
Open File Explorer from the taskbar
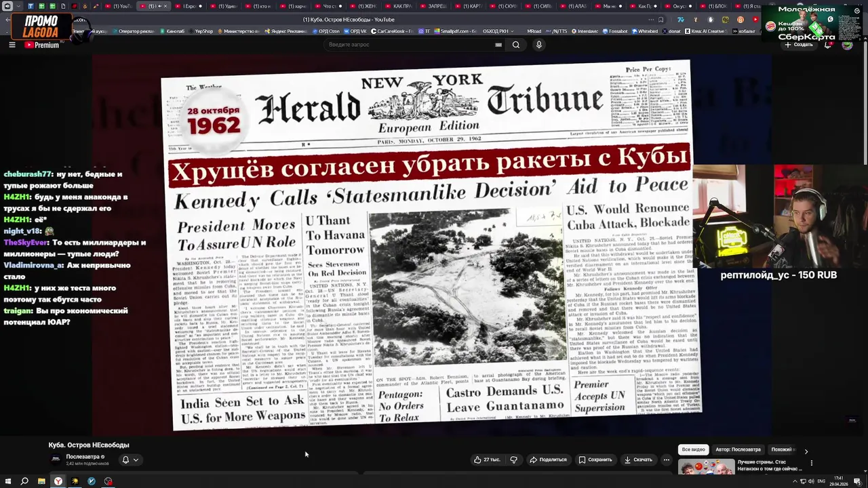[41, 481]
